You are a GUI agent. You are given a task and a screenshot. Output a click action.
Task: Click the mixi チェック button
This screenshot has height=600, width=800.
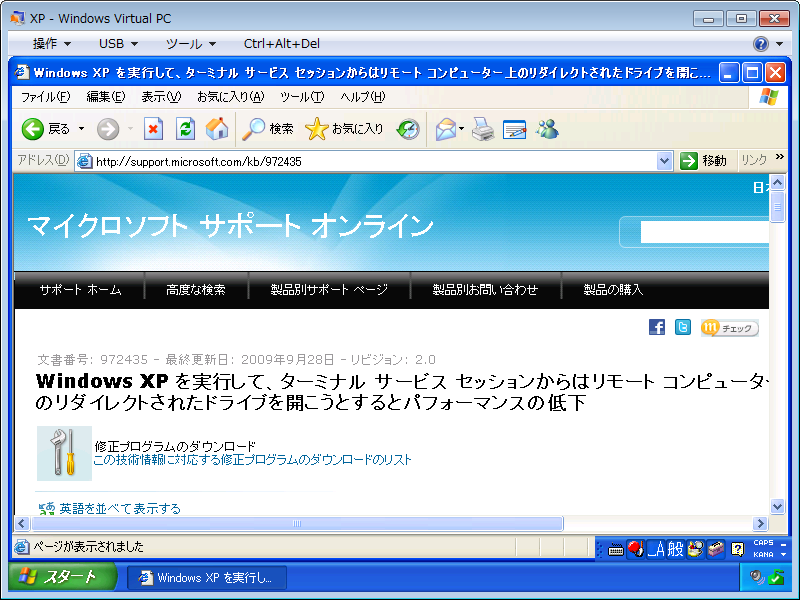click(730, 328)
